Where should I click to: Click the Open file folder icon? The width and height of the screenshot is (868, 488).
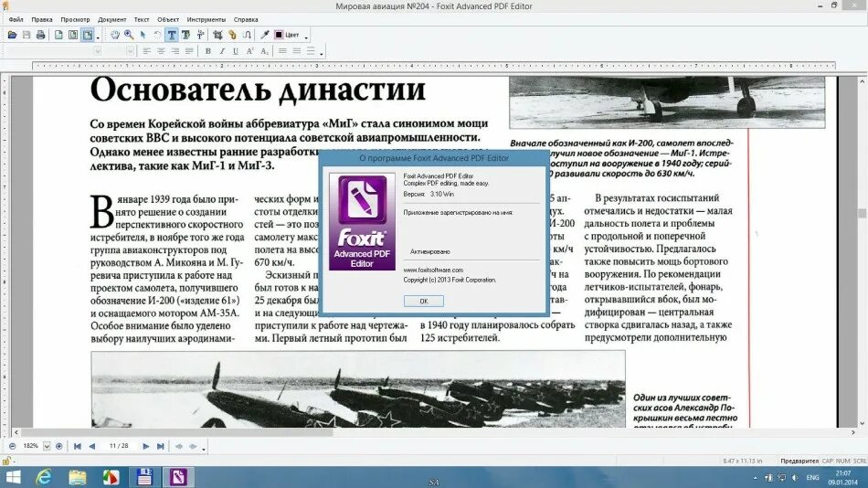pyautogui.click(x=12, y=35)
